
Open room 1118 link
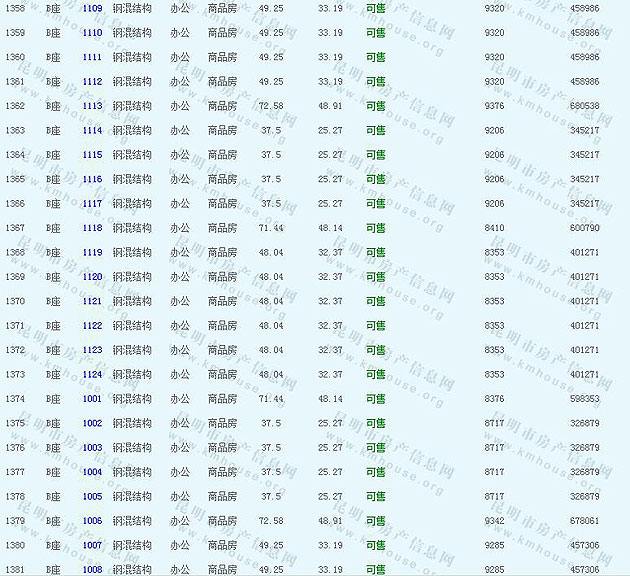tap(92, 228)
